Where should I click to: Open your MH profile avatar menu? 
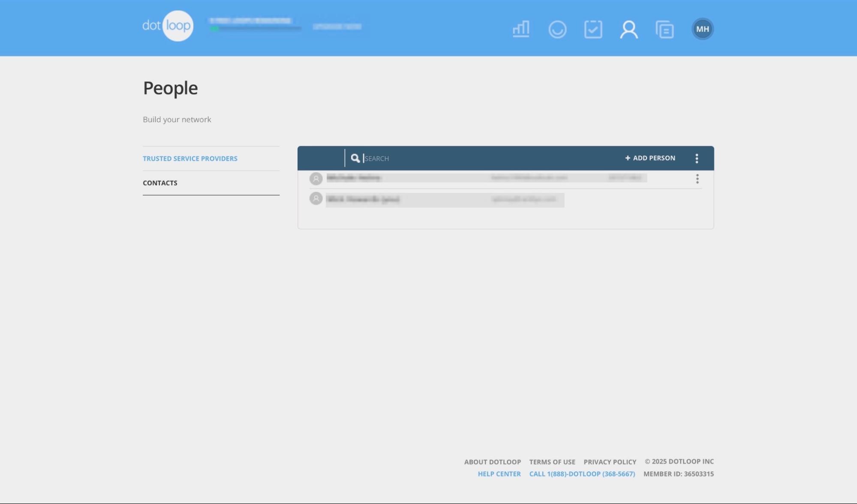point(703,29)
